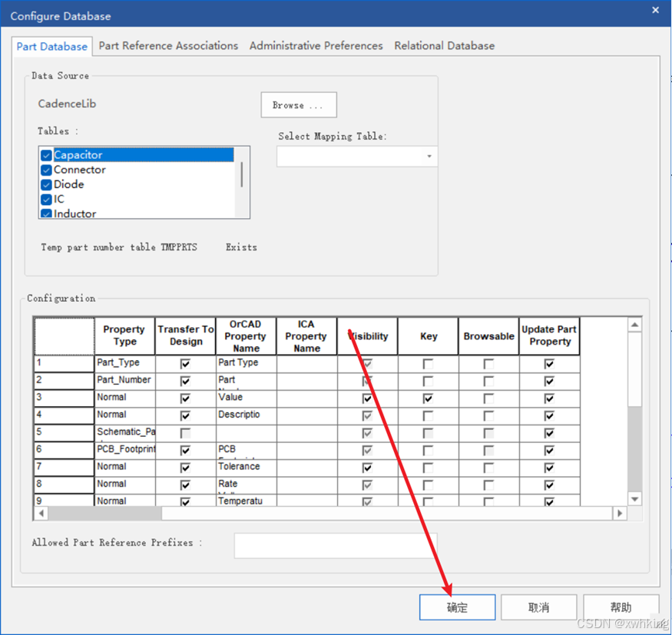
Task: Toggle the Diode table checkbox
Action: point(46,185)
